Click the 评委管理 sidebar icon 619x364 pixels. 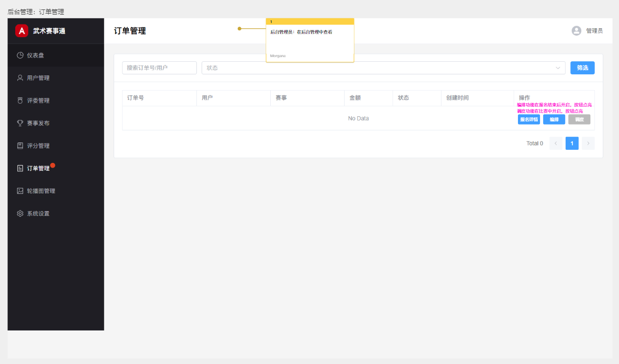20,101
